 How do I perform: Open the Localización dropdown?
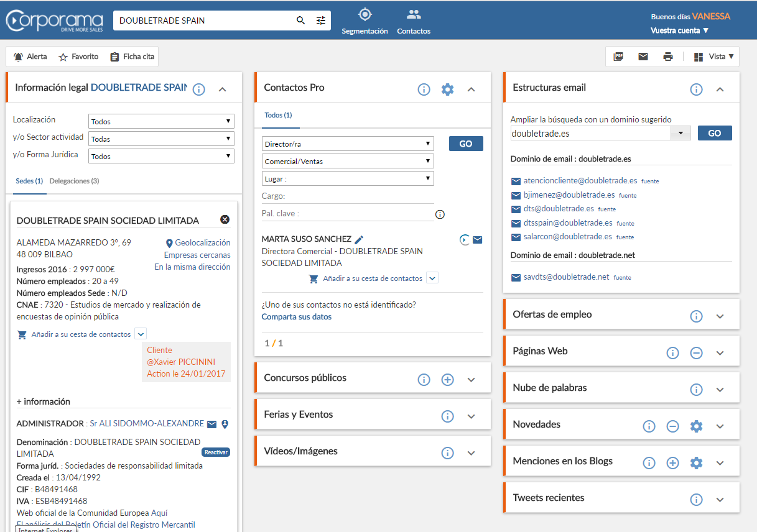pos(161,121)
